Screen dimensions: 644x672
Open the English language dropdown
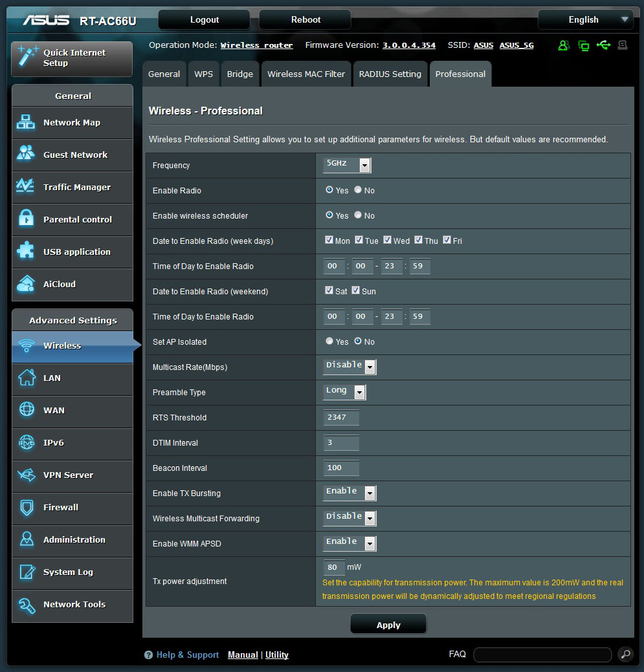tap(586, 19)
